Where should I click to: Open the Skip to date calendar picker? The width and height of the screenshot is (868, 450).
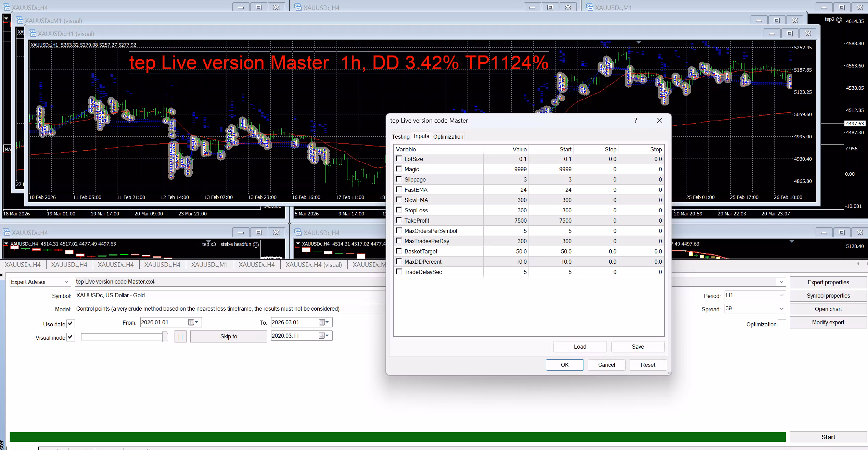pos(324,336)
